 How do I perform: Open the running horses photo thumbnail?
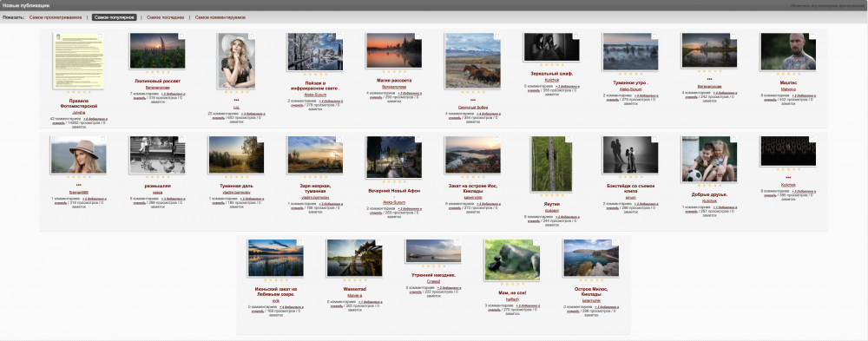point(472,61)
